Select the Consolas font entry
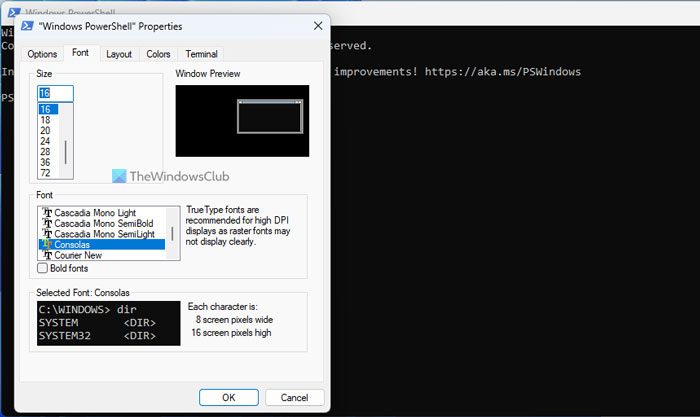700x417 pixels. [102, 245]
